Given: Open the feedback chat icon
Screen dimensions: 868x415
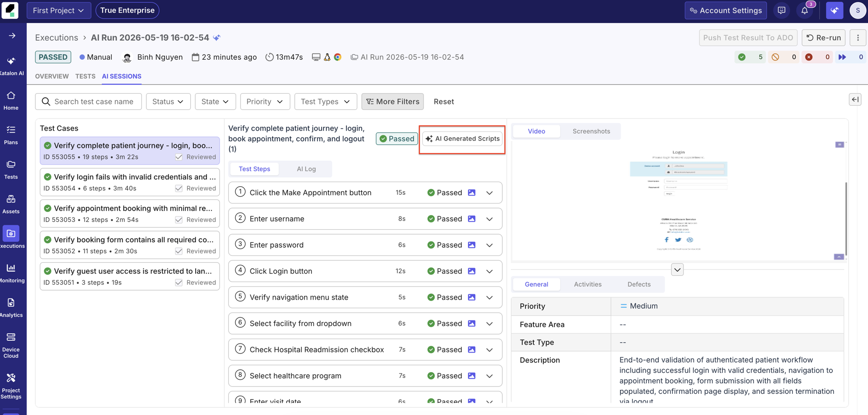Looking at the screenshot, I should point(782,10).
